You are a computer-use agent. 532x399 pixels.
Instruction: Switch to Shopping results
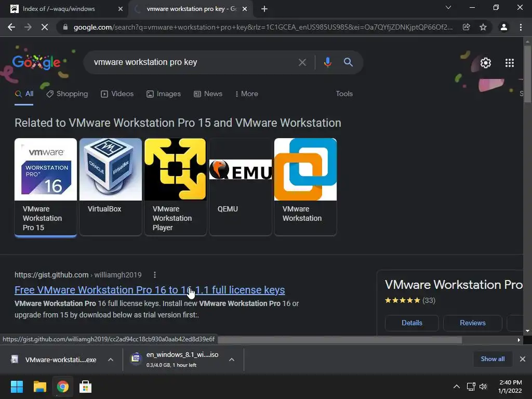point(67,94)
